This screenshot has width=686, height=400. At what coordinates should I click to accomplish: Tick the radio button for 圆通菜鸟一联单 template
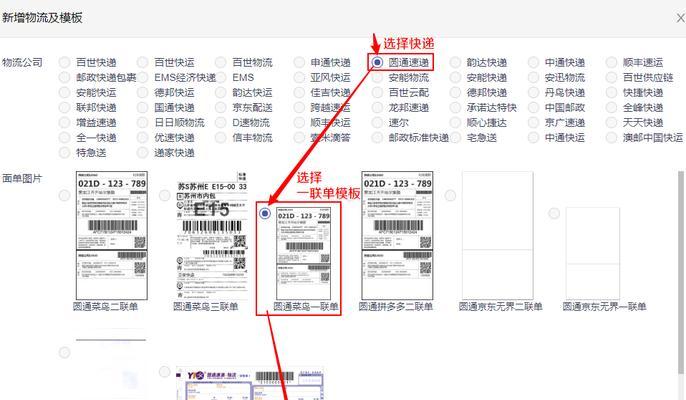(x=265, y=214)
